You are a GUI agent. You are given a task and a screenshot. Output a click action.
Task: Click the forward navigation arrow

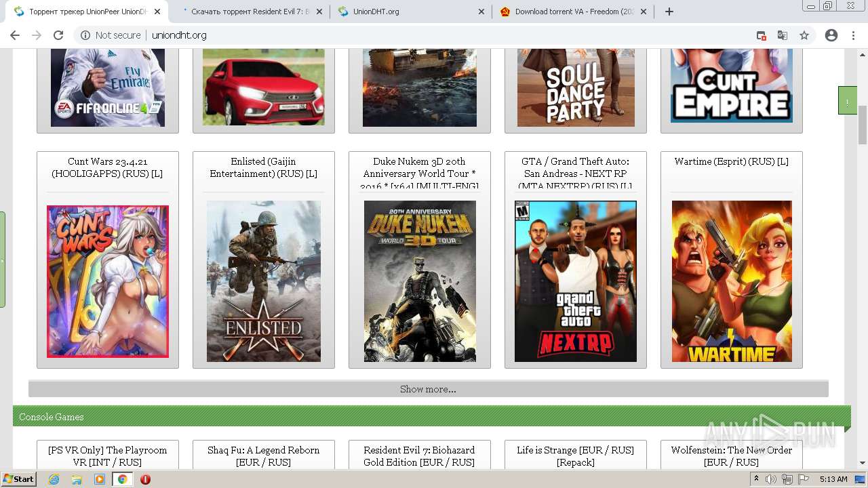[x=37, y=35]
